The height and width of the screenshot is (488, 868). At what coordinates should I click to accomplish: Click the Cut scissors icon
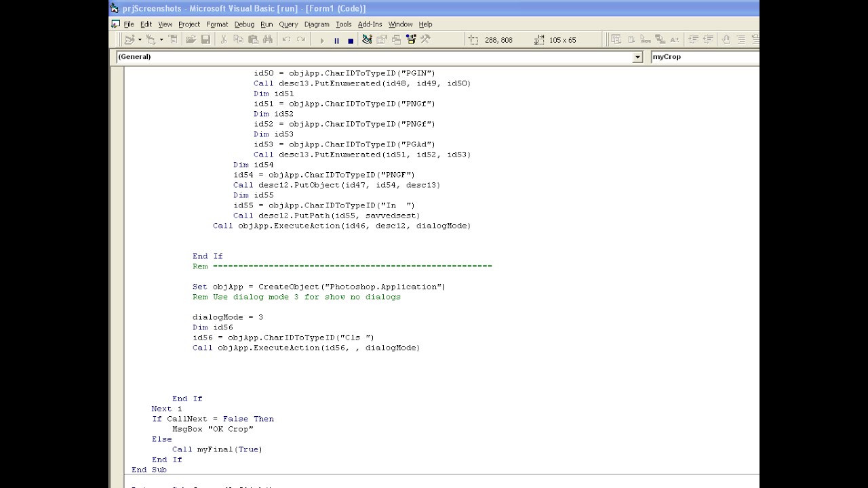point(224,40)
